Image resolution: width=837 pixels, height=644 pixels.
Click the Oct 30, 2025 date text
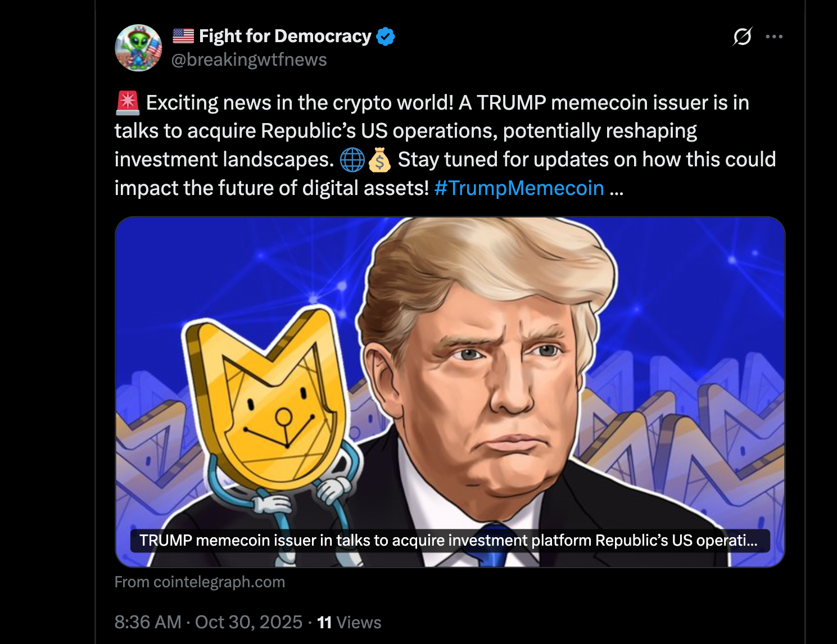coord(249,622)
